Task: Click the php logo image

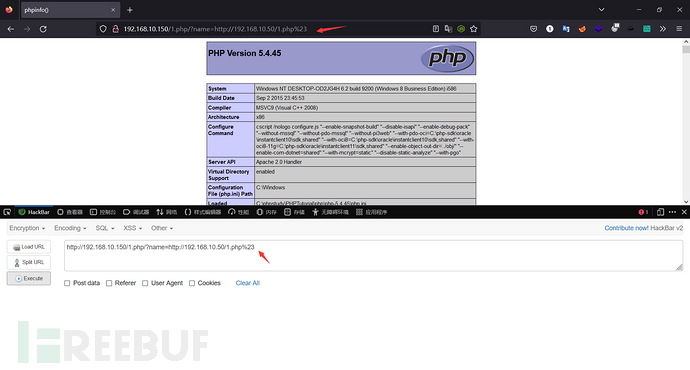Action: pos(447,58)
